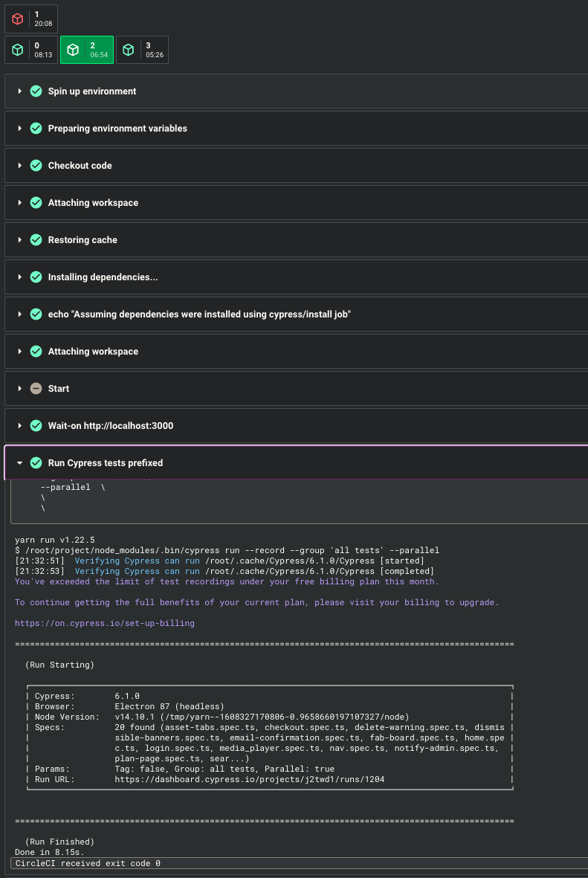This screenshot has height=878, width=588.
Task: Expand the echo cypress/install job step
Action: coord(20,314)
